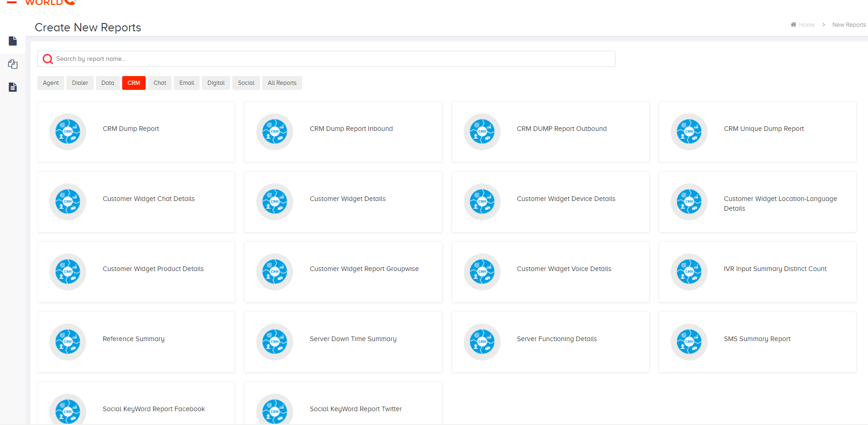Select the CRM category filter

(134, 83)
